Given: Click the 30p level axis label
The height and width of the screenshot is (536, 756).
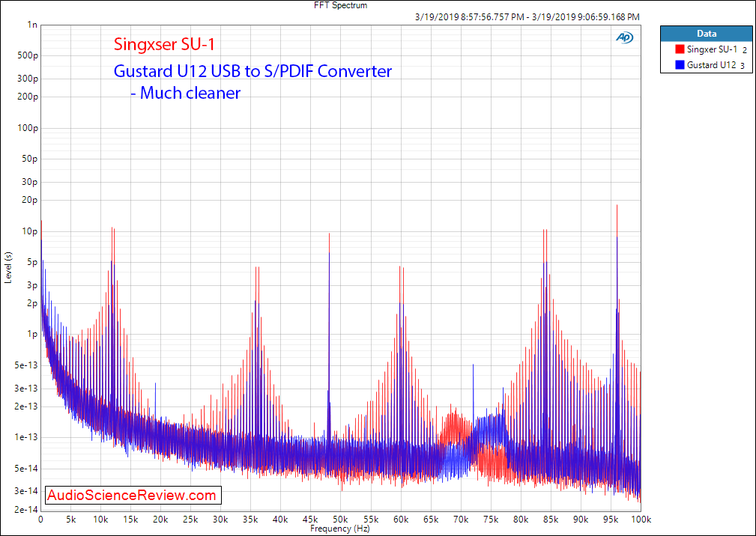Looking at the screenshot, I should [30, 182].
